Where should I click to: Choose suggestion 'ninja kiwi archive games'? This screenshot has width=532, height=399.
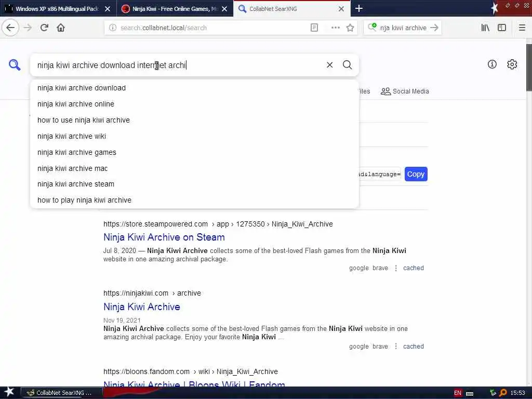194,152
